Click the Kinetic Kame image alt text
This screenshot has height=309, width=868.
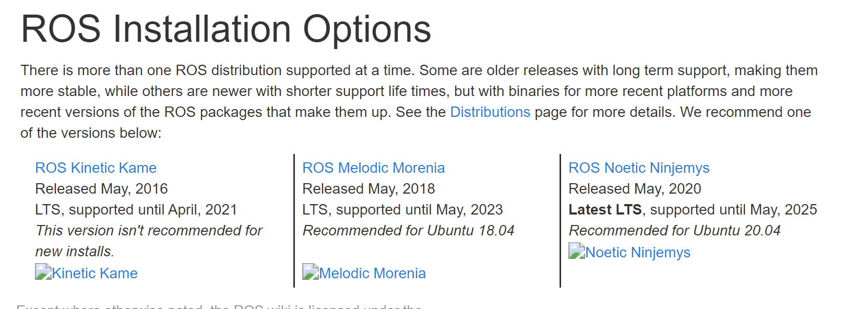point(94,273)
